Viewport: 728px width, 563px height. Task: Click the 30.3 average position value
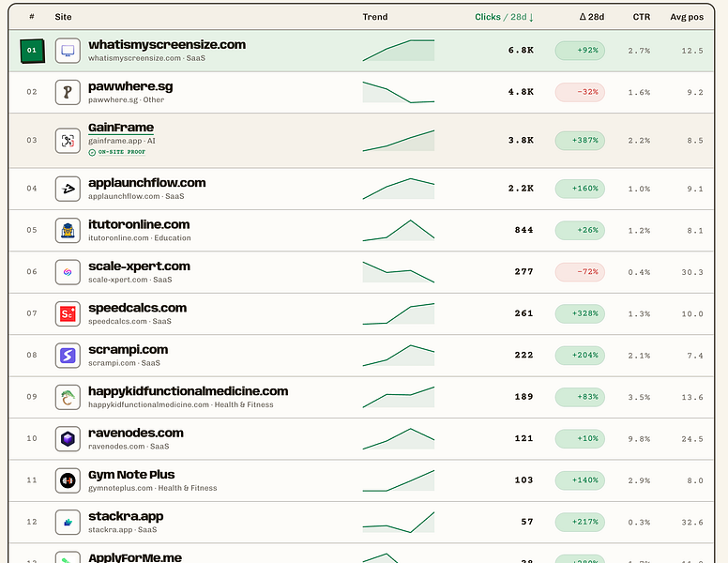[x=692, y=272]
